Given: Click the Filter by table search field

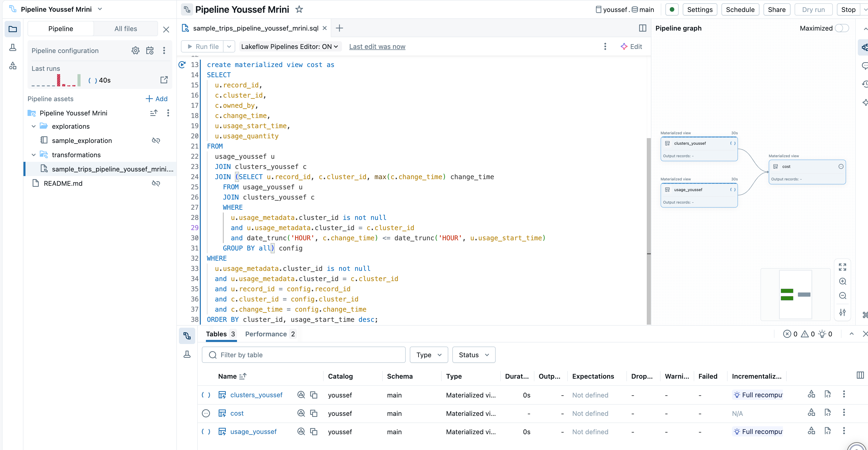Looking at the screenshot, I should click(303, 355).
